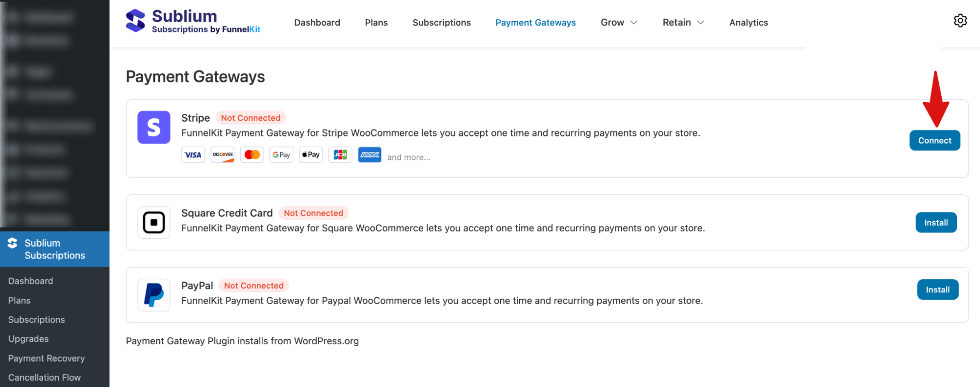This screenshot has width=980, height=387.
Task: Install the PayPal gateway plugin
Action: [x=937, y=289]
